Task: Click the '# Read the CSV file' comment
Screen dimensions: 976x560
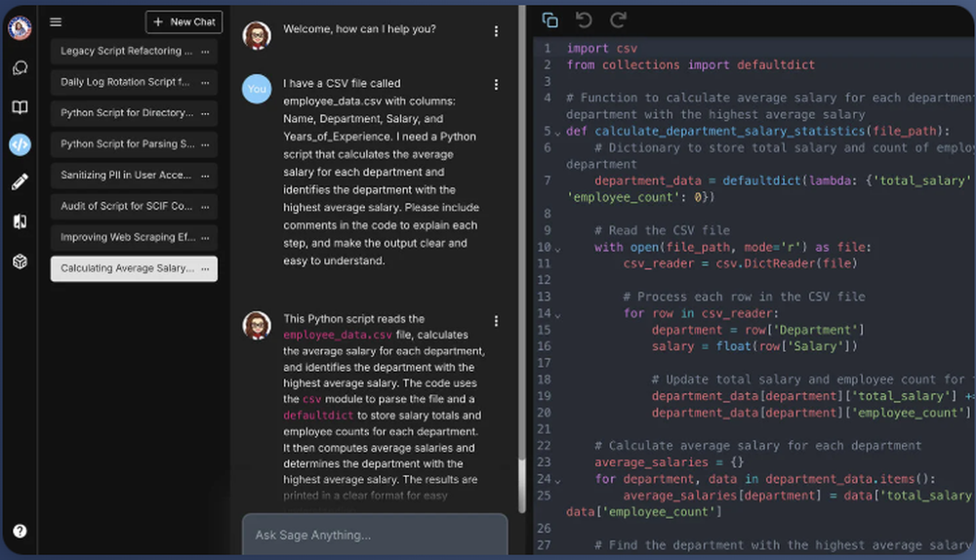Action: pos(663,230)
